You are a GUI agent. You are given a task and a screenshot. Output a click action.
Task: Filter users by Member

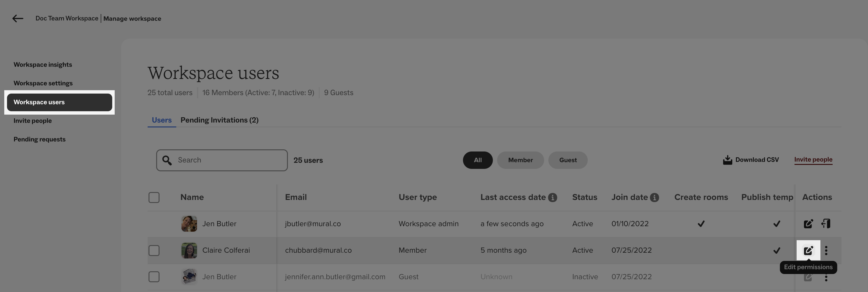[520, 160]
